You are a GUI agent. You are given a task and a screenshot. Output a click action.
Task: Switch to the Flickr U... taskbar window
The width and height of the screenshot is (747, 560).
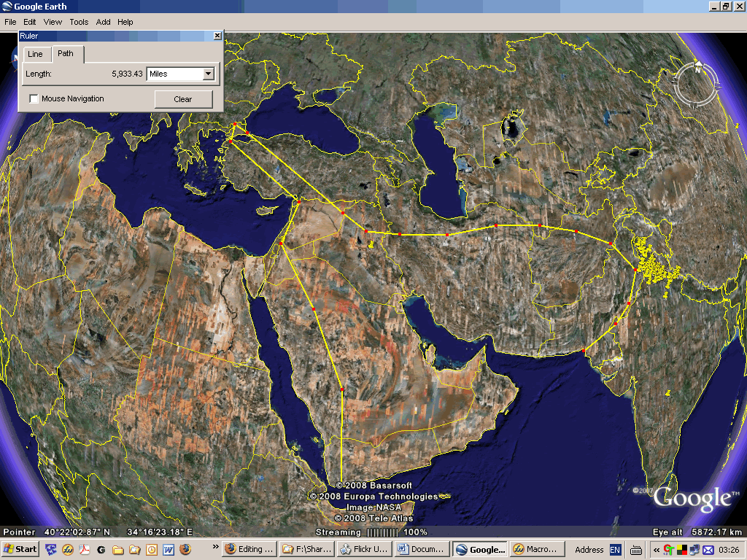tap(363, 550)
